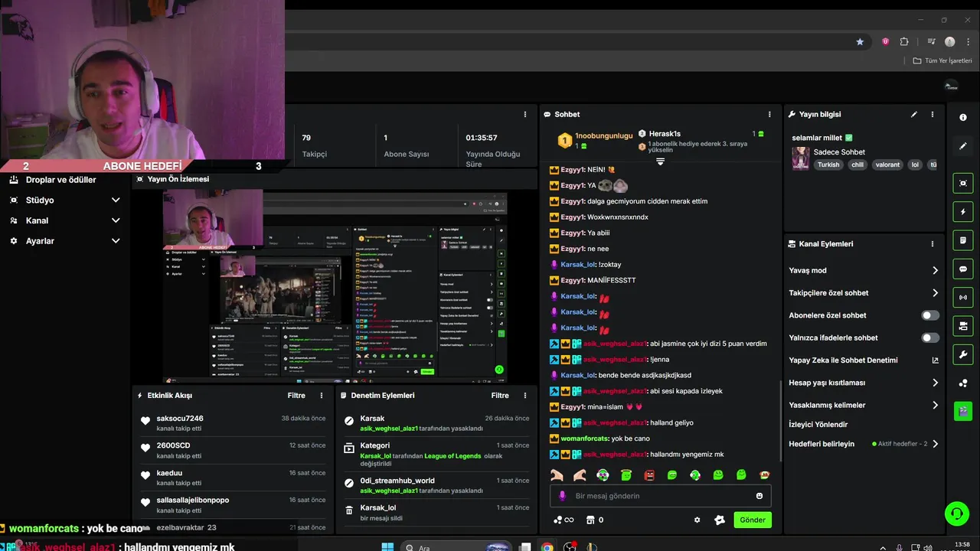Viewport: 980px width, 551px height.
Task: Open the Denetim Eylemleri three-dot menu
Action: pos(525,396)
